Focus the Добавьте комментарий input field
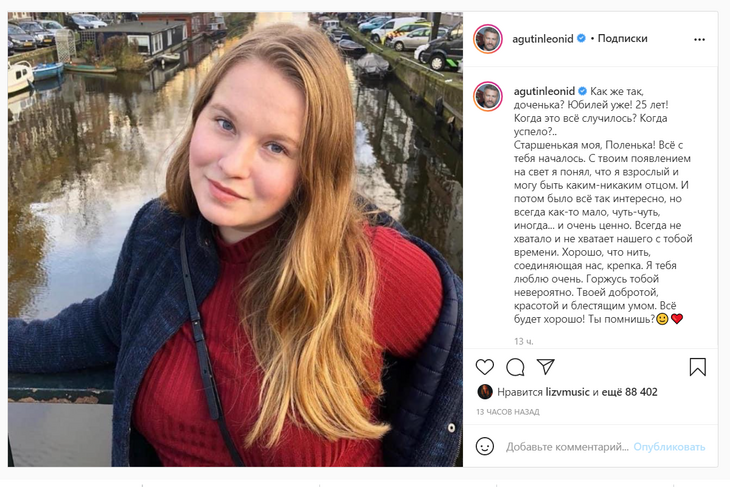Viewport: 730px width, 487px height. click(566, 446)
